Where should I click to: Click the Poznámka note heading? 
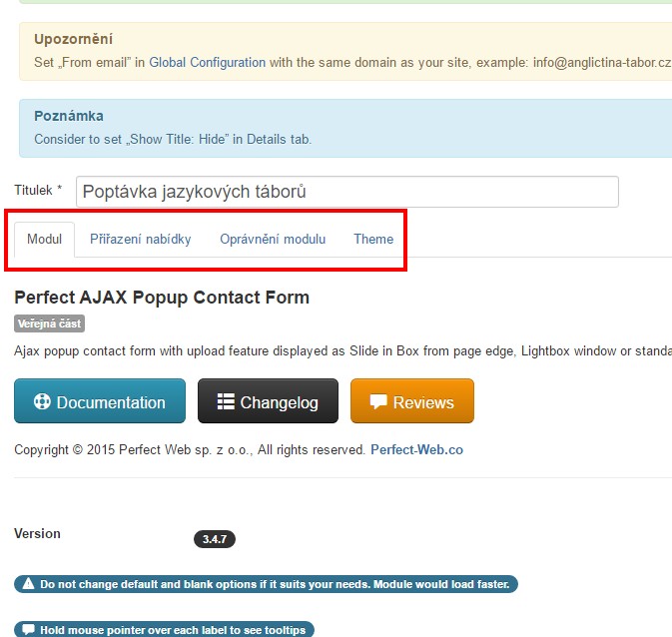pyautogui.click(x=69, y=116)
